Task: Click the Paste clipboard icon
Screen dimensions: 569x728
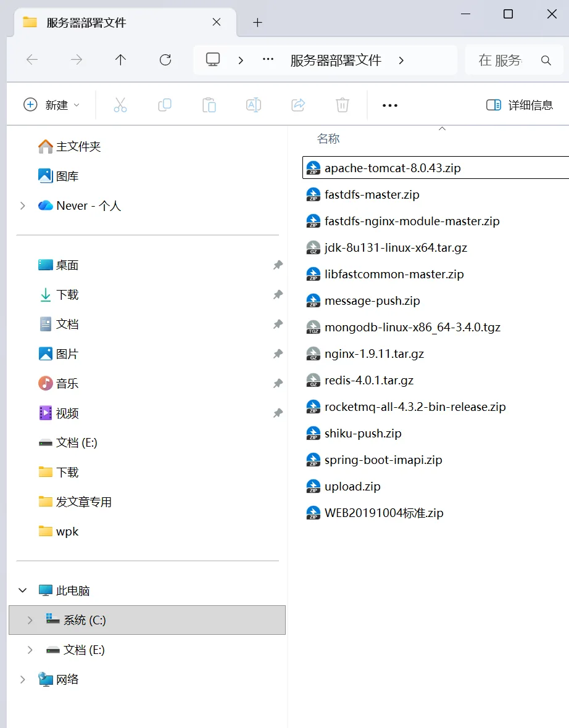Action: 209,105
